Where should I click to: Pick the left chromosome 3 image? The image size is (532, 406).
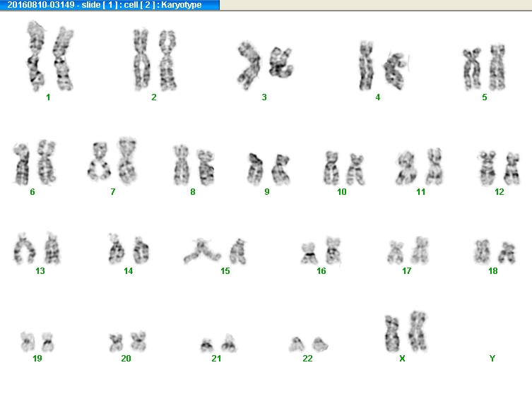[249, 65]
